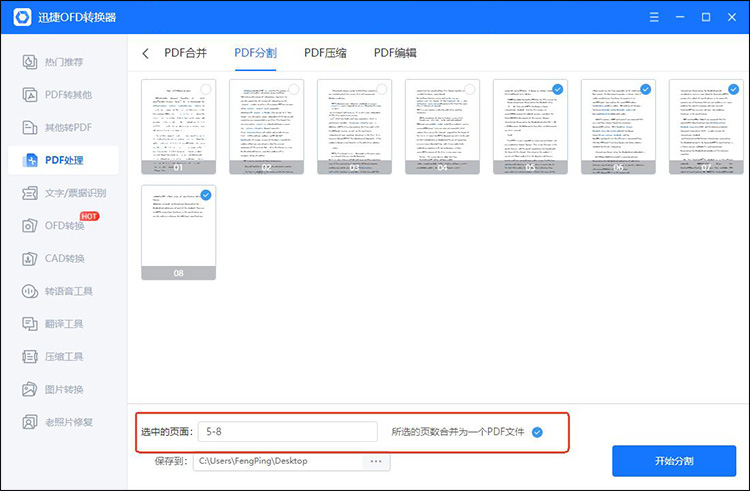Open 翻译工具 in sidebar
Viewport: 750px width, 491px height.
pos(64,324)
